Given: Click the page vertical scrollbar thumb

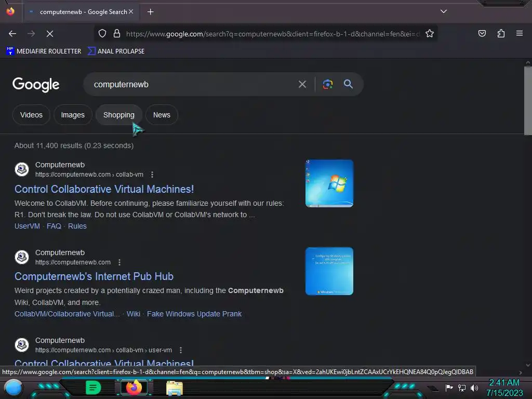Looking at the screenshot, I should pos(528,101).
